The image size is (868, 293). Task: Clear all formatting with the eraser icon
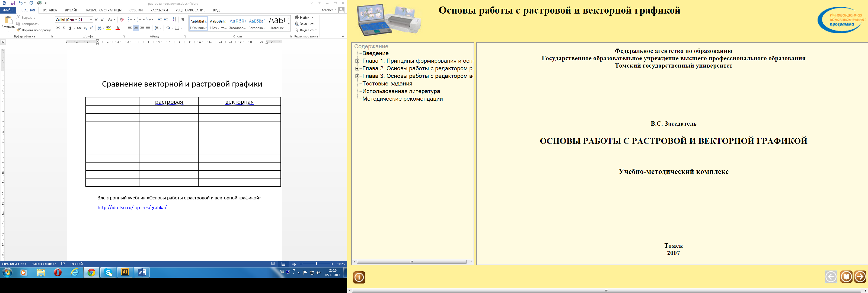[x=122, y=20]
